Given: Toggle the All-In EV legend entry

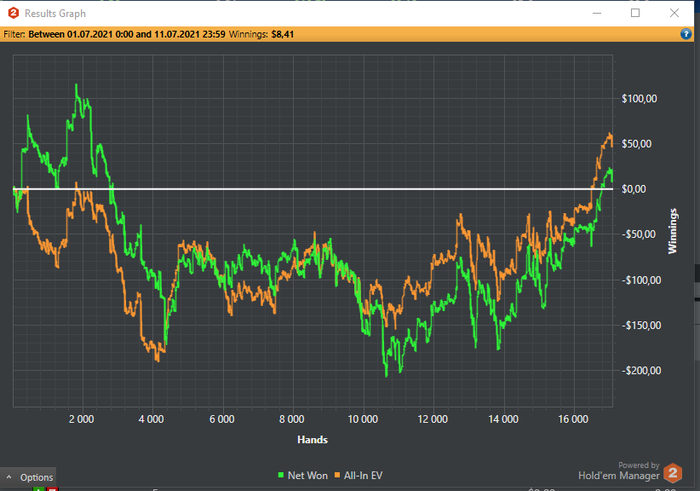Looking at the screenshot, I should [358, 475].
